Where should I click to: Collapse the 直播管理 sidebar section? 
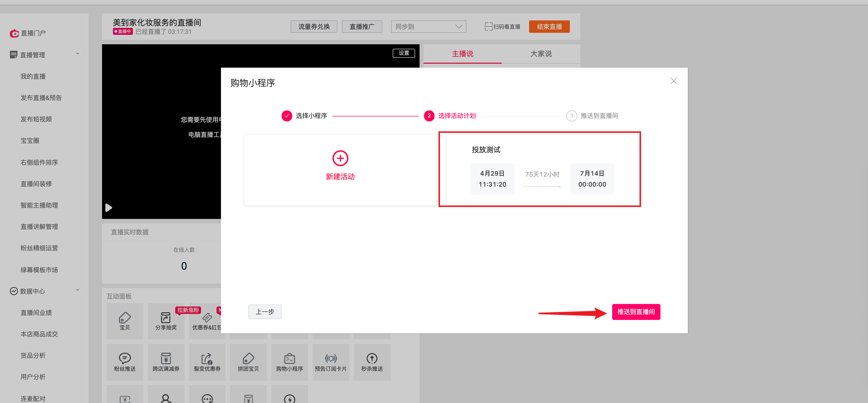pos(78,54)
